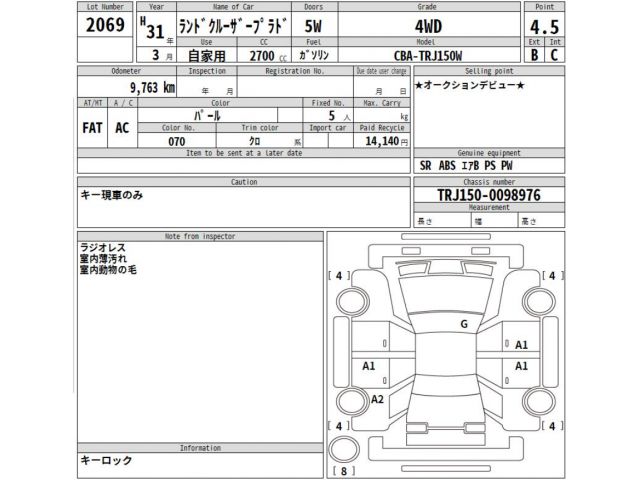Image resolution: width=640 pixels, height=480 pixels.
Task: Click the 'Import car' label
Action: [x=328, y=128]
